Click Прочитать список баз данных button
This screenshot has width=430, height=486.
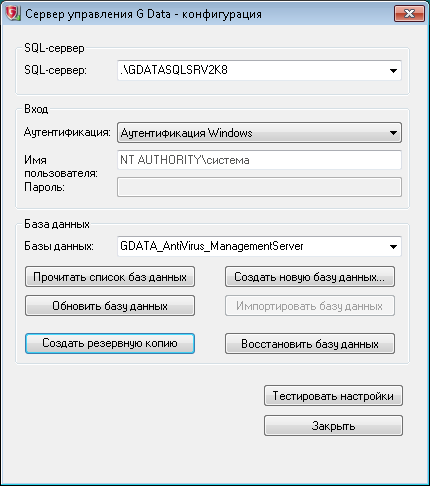point(110,277)
